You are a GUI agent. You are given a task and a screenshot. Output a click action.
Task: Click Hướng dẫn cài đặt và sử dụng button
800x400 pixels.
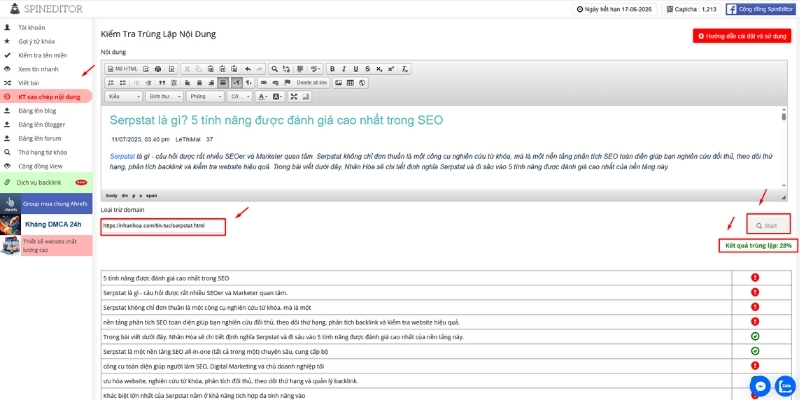[742, 36]
